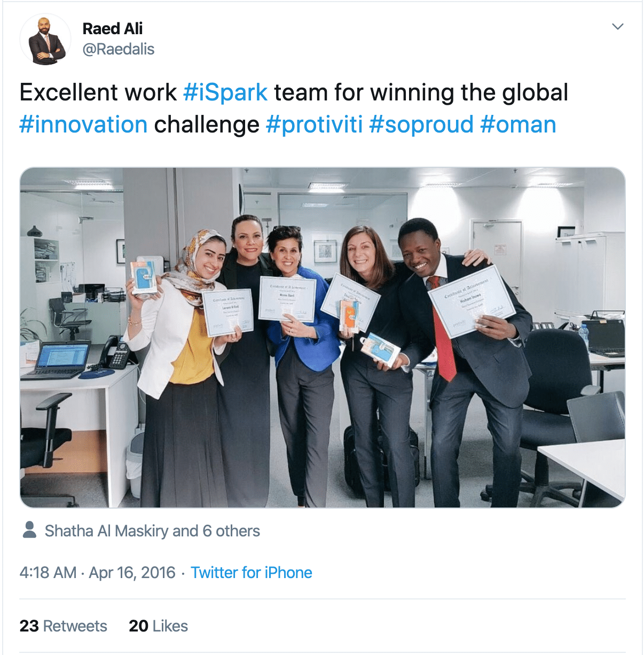View the 20 Likes list
Screen dimensions: 644x655
pyautogui.click(x=158, y=626)
